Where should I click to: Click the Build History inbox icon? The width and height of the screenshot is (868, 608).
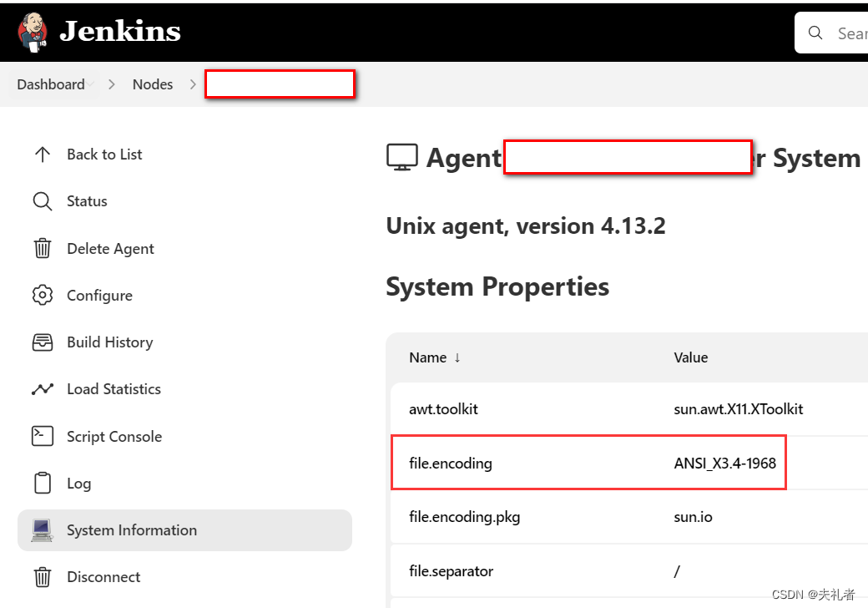tap(43, 342)
